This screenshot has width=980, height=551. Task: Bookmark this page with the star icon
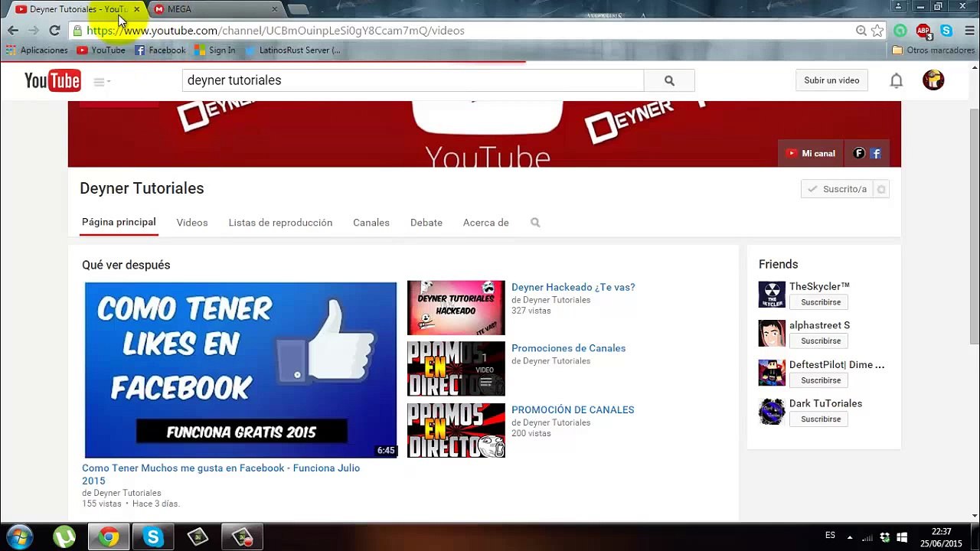tap(877, 31)
